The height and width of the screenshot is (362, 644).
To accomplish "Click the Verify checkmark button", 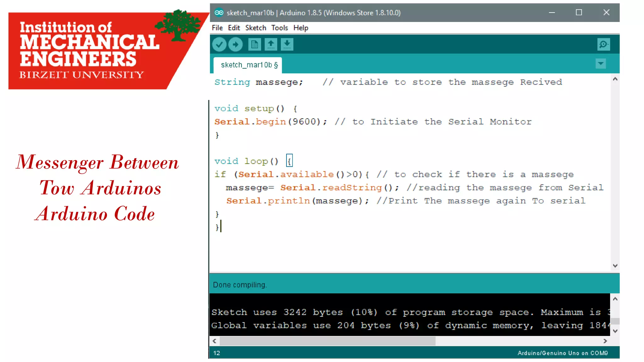I will point(219,44).
